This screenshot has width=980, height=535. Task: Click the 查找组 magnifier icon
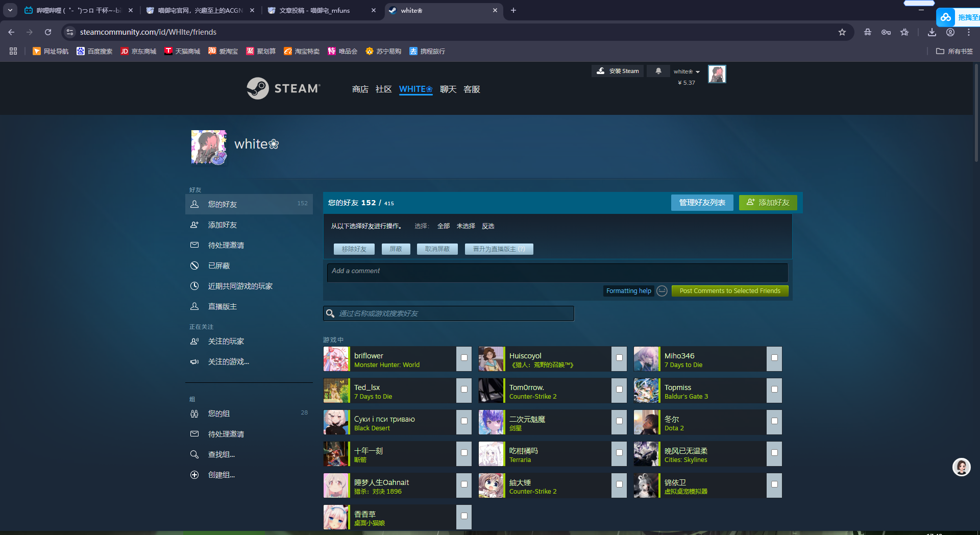pos(194,454)
